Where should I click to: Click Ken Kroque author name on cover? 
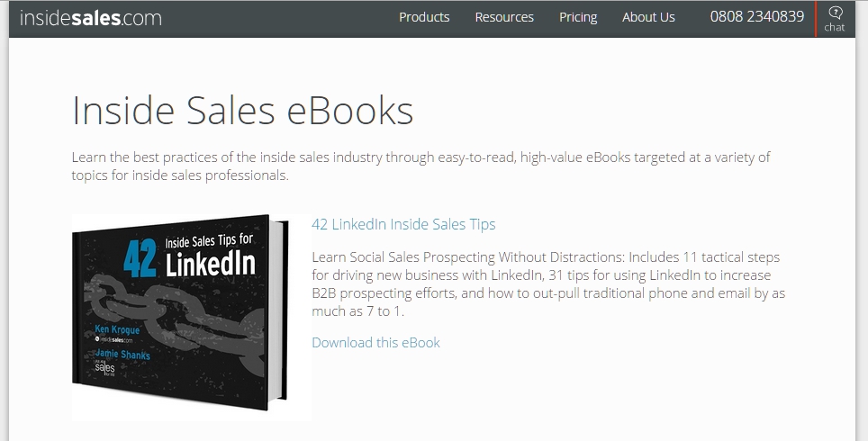tap(117, 329)
